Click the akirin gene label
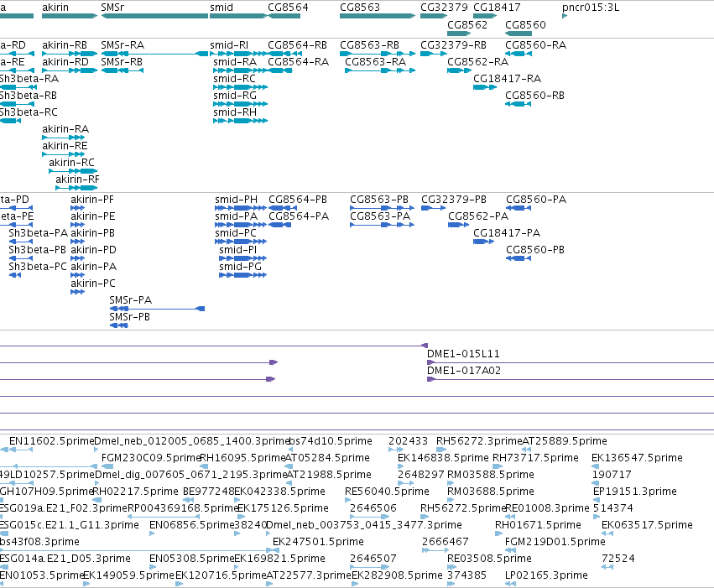The image size is (714, 588). pos(55,8)
